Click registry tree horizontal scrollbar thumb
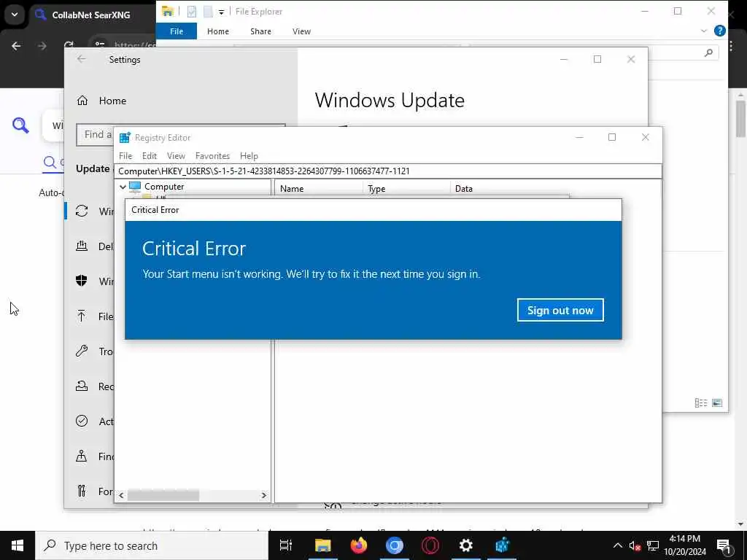Screen dimensions: 747x560 point(163,495)
